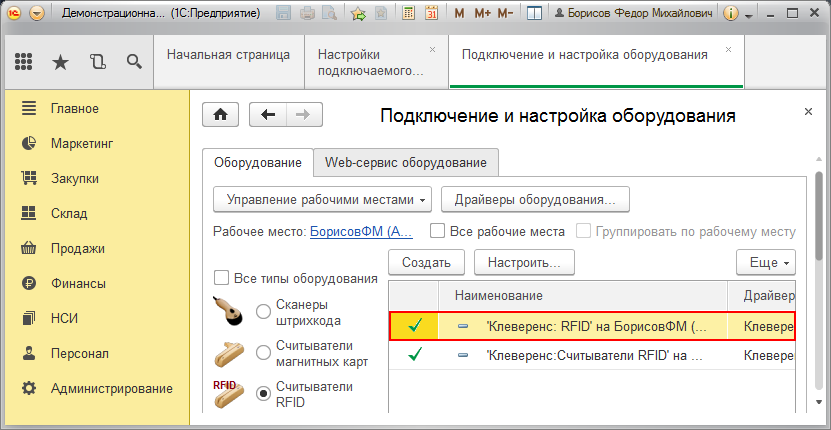831x430 pixels.
Task: Click the Настроить button
Action: (x=524, y=262)
